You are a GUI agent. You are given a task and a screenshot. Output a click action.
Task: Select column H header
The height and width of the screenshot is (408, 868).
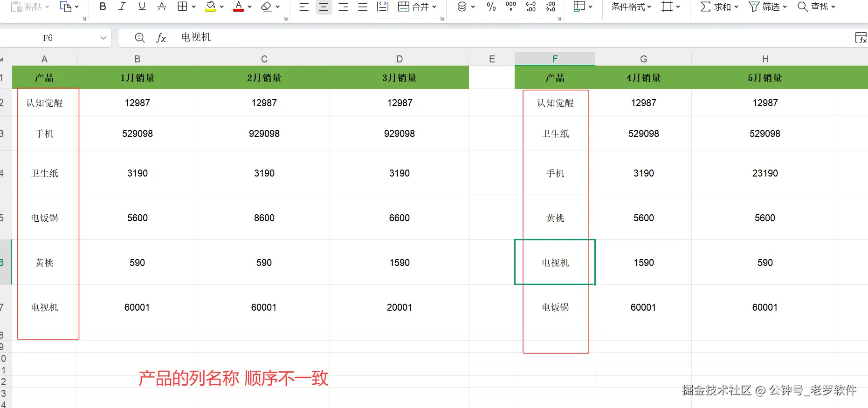click(x=765, y=59)
